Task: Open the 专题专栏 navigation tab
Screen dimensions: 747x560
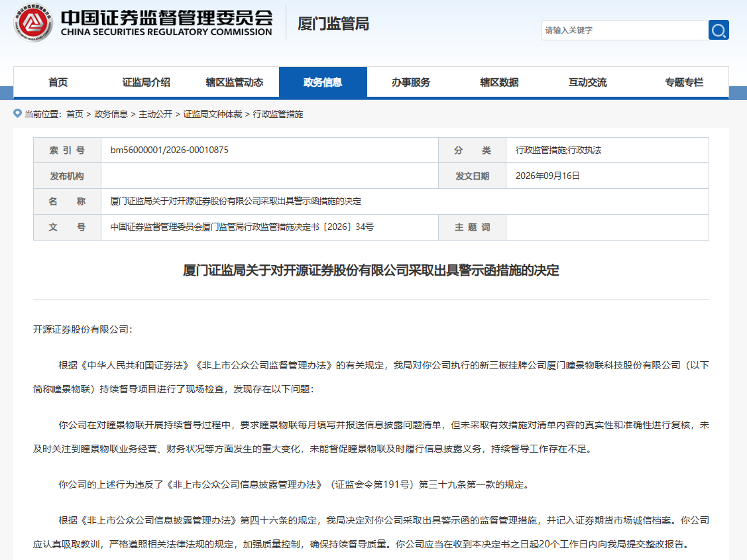Action: pyautogui.click(x=684, y=82)
